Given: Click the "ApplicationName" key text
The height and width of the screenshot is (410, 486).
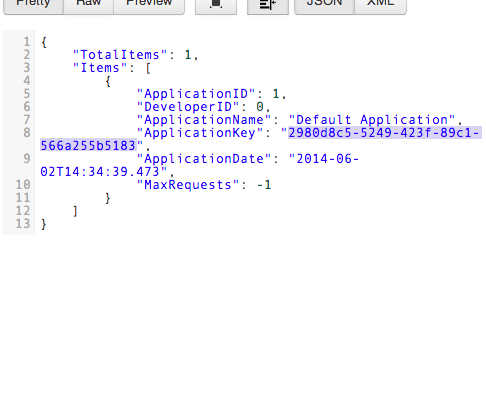Looking at the screenshot, I should coord(204,120).
